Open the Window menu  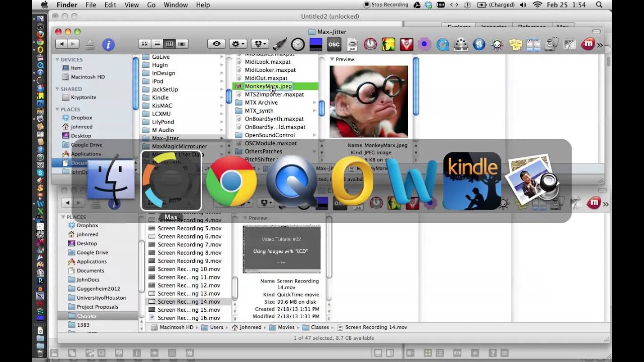pyautogui.click(x=176, y=5)
